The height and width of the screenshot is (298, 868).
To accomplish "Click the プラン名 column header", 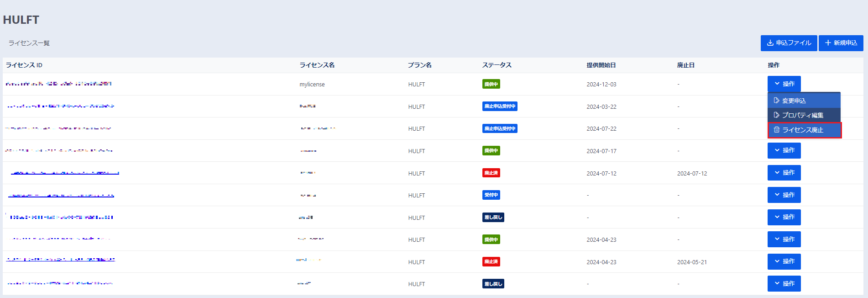I will 420,65.
